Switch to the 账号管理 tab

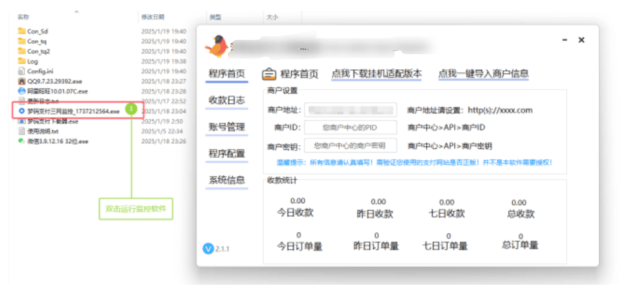point(226,126)
